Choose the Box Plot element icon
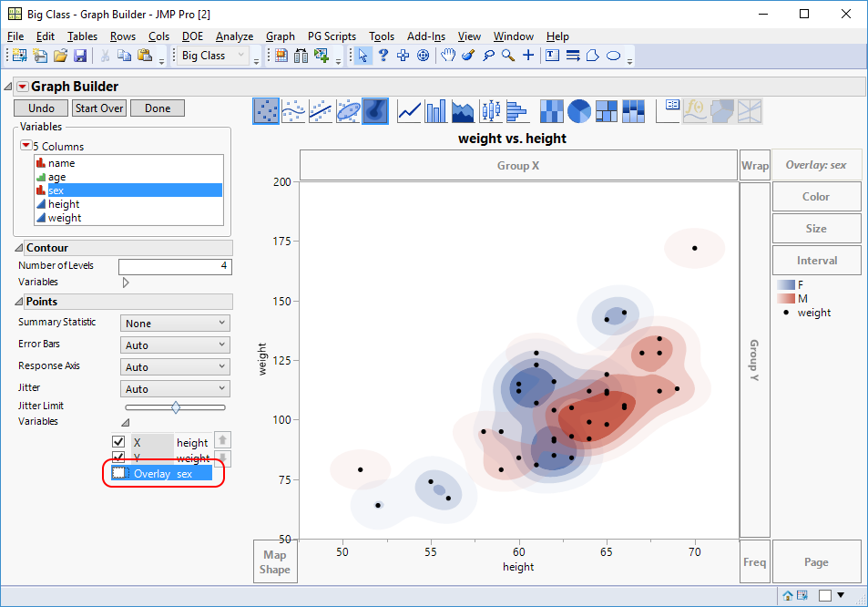The width and height of the screenshot is (868, 607). click(489, 110)
